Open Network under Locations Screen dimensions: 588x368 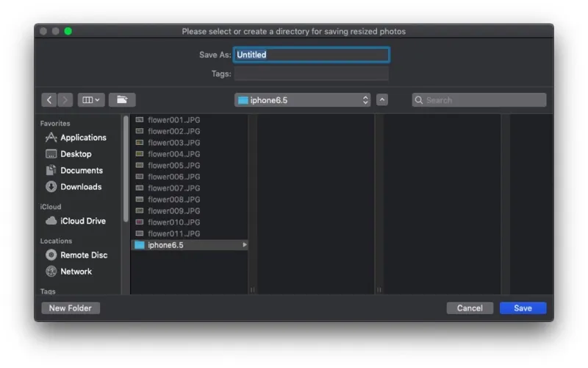coord(76,272)
